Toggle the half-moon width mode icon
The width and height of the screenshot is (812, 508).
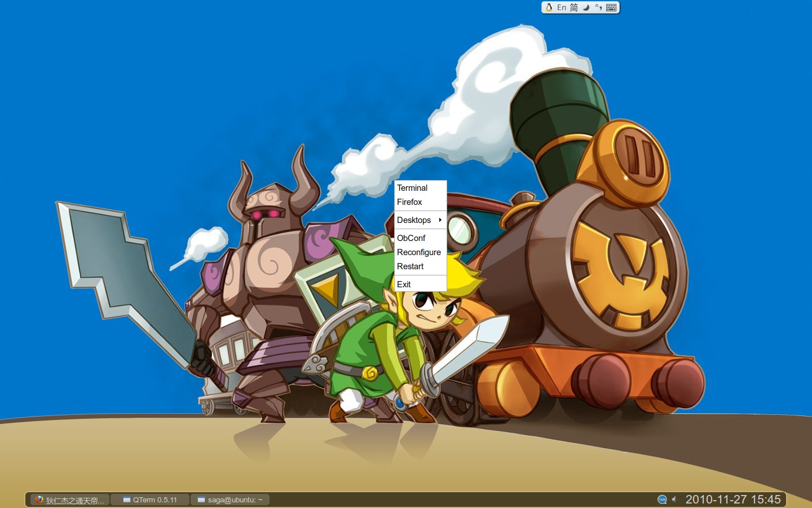coord(586,7)
